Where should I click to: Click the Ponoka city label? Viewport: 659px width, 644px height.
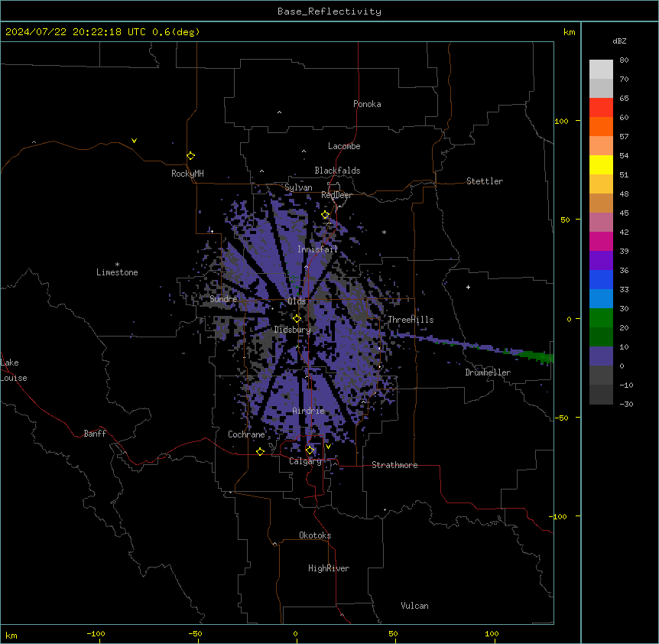[x=367, y=104]
